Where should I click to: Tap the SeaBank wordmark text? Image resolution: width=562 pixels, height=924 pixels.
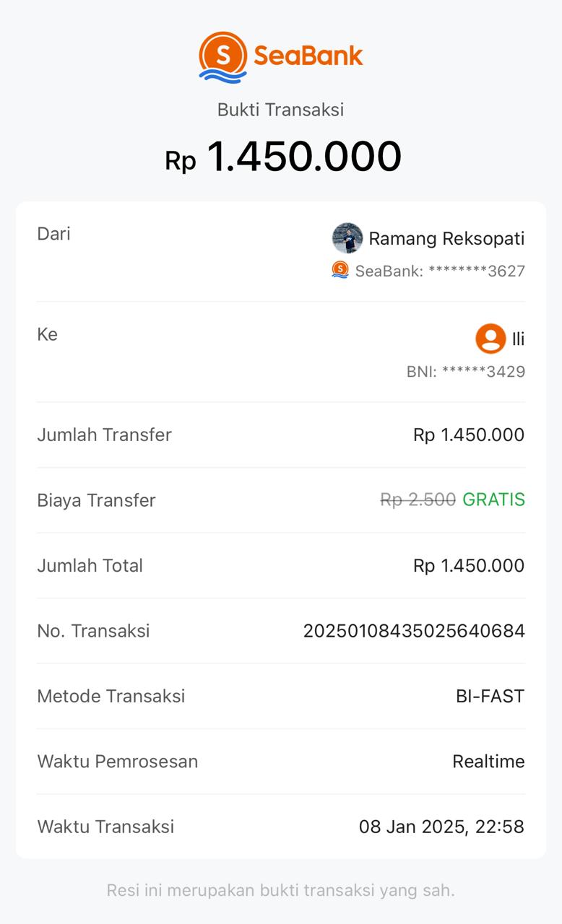308,56
